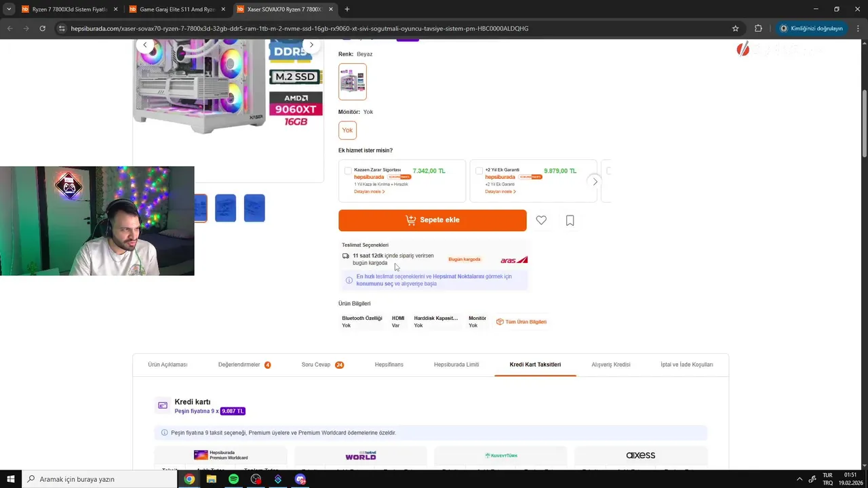Click the 9.087 TL installment badge

(233, 411)
